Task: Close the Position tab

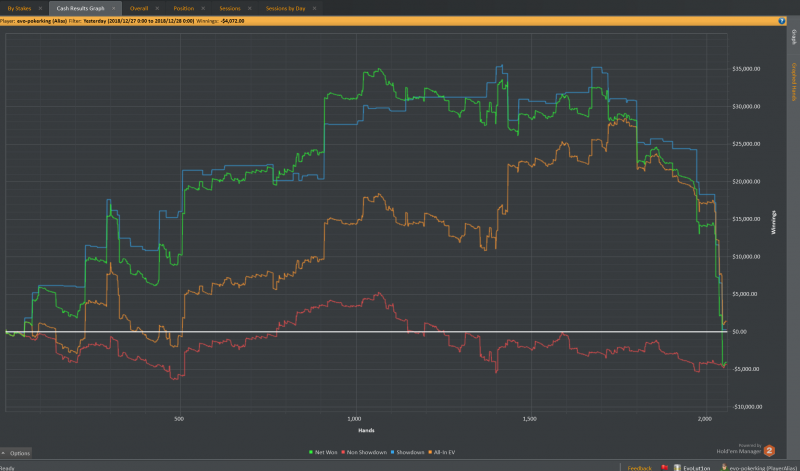Action: pyautogui.click(x=203, y=8)
